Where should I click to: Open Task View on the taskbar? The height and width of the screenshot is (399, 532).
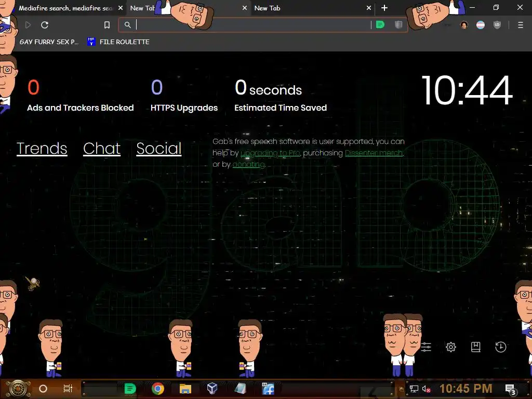[x=68, y=389]
